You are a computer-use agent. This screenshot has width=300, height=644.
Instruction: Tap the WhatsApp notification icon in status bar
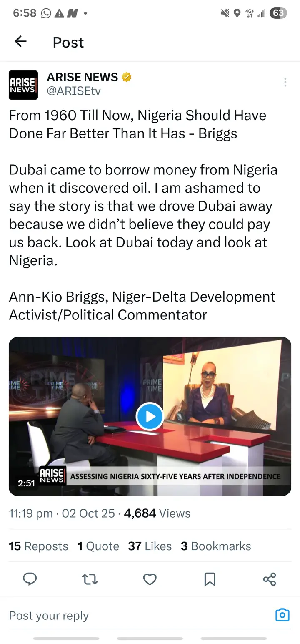(46, 13)
